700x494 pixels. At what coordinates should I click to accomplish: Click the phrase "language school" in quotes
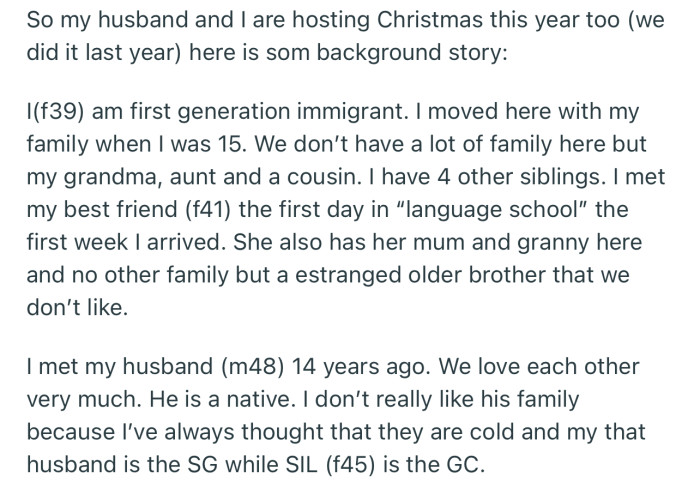click(492, 210)
